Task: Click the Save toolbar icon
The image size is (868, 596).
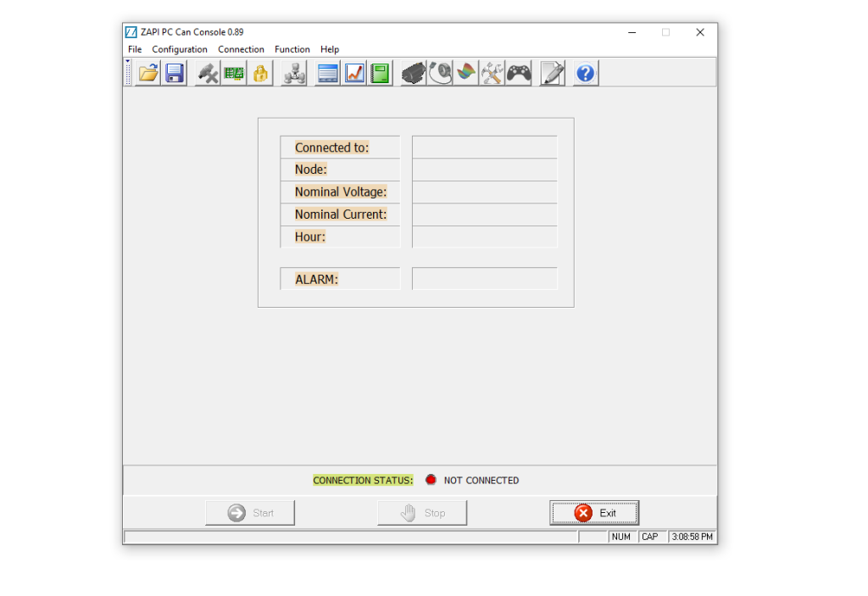Action: point(175,73)
